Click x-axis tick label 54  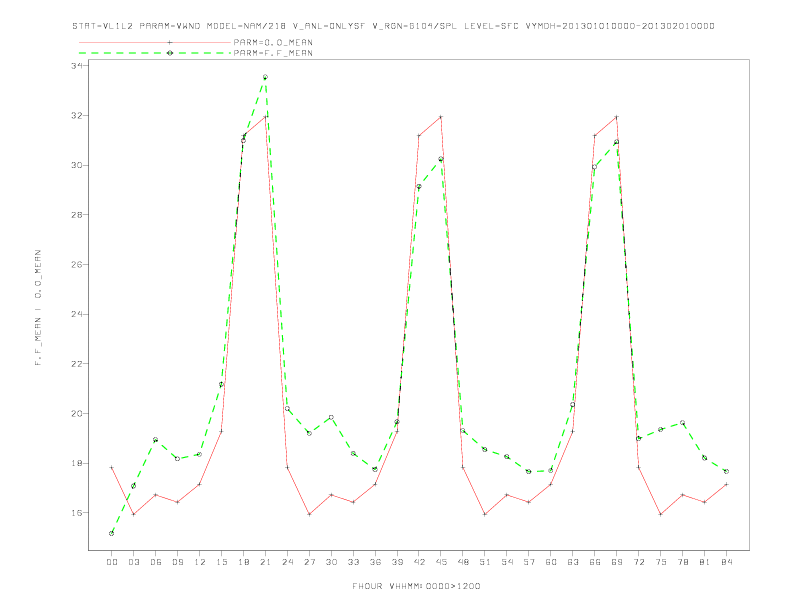tap(507, 562)
